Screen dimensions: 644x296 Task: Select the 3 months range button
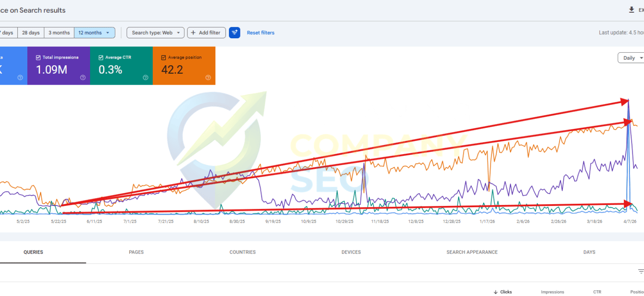(59, 33)
